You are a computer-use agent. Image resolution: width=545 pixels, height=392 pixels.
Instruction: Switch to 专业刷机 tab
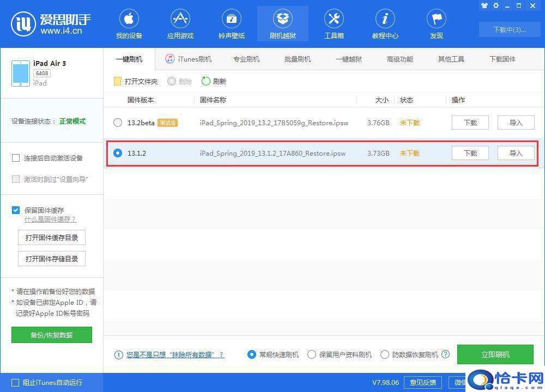(x=246, y=59)
